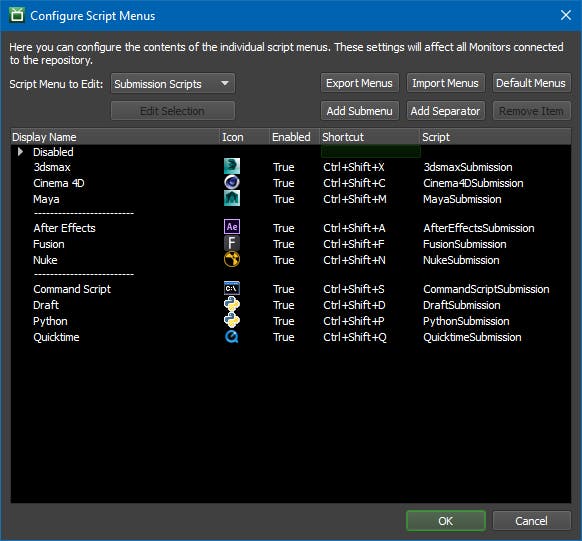Click the Command Script console icon
The image size is (582, 541).
pos(232,288)
